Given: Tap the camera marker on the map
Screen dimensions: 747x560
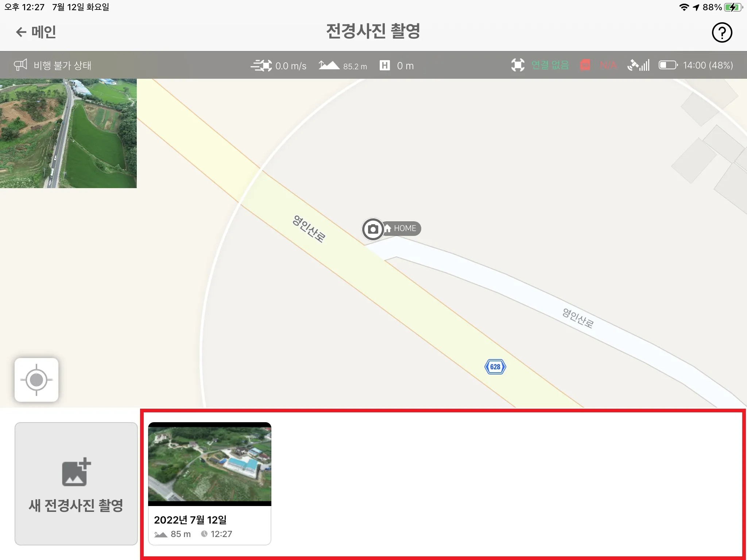Looking at the screenshot, I should coord(372,229).
